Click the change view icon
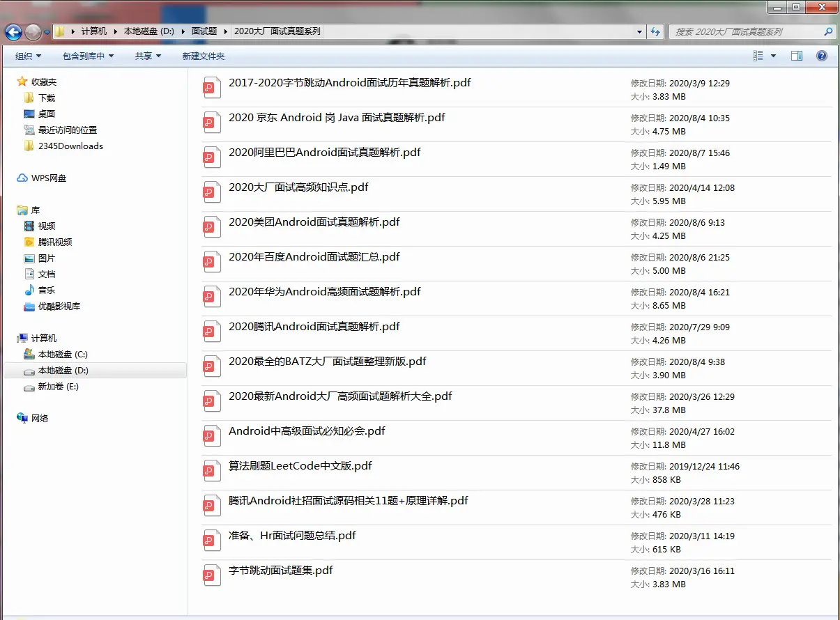 [758, 56]
